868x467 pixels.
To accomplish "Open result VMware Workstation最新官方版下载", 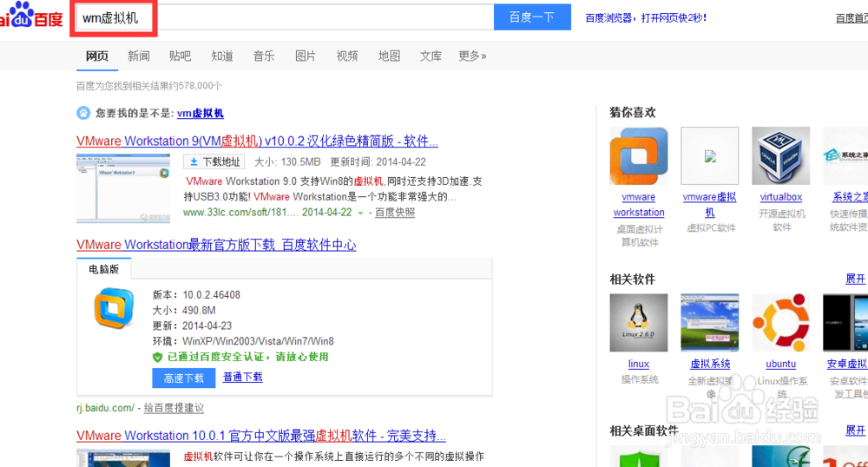I will 216,245.
